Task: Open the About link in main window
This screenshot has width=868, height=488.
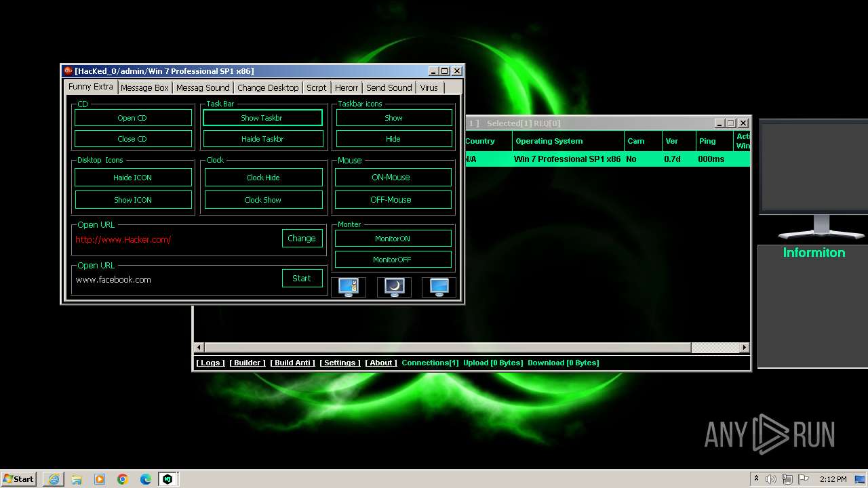Action: point(381,363)
